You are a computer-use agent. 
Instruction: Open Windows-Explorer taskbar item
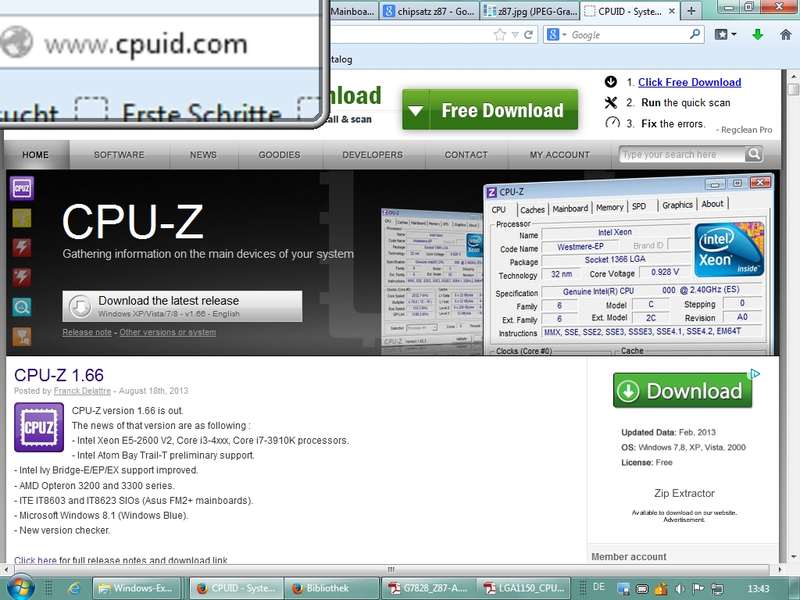(137, 588)
